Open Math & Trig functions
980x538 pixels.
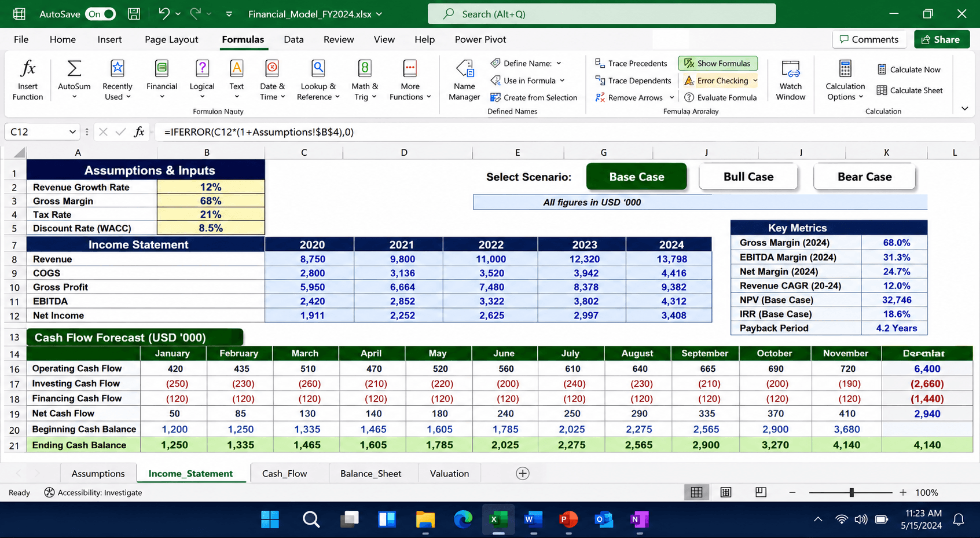point(365,79)
